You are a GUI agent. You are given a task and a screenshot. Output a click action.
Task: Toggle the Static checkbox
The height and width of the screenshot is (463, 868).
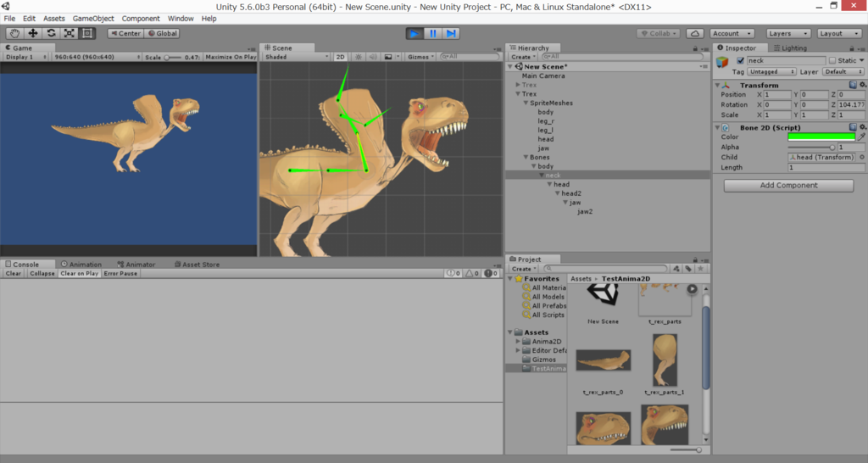[x=832, y=61]
